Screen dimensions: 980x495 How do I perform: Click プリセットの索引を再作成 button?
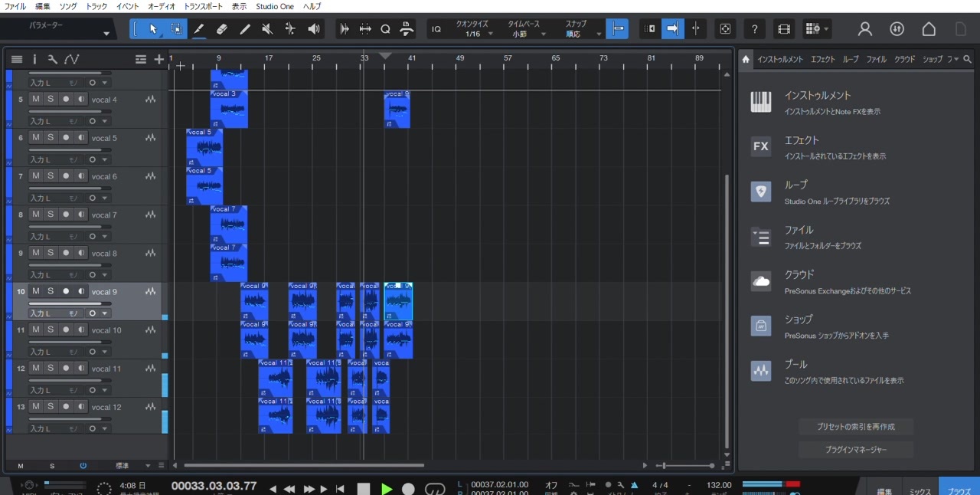[856, 426]
